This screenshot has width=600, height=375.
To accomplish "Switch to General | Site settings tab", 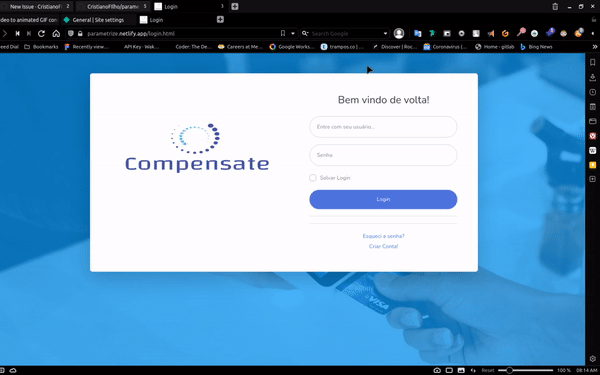I will pos(98,20).
